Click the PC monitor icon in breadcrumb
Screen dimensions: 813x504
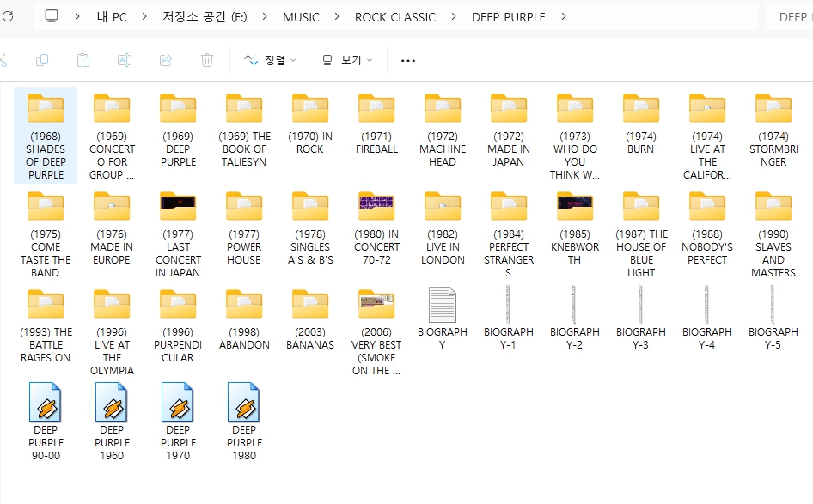point(52,16)
